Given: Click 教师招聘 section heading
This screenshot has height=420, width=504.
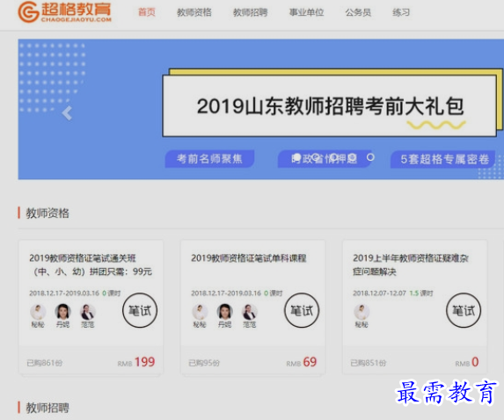Looking at the screenshot, I should (47, 408).
